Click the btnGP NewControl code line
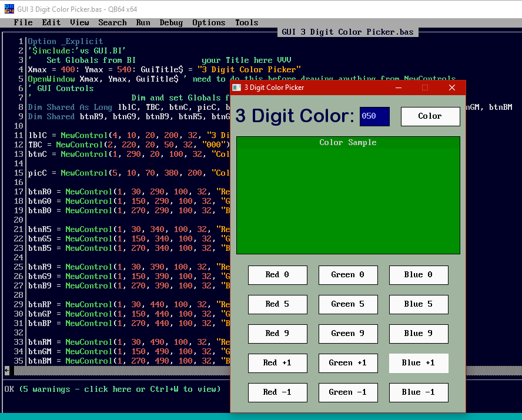Image resolution: width=522 pixels, height=420 pixels. click(x=129, y=314)
